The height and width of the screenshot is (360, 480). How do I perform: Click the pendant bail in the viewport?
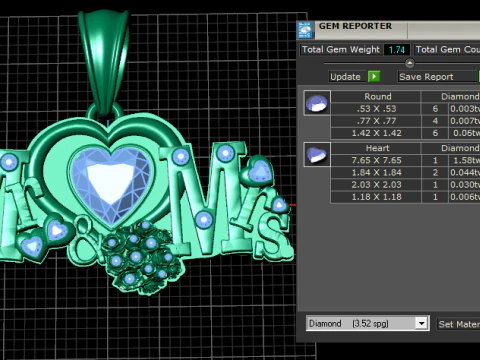104,62
